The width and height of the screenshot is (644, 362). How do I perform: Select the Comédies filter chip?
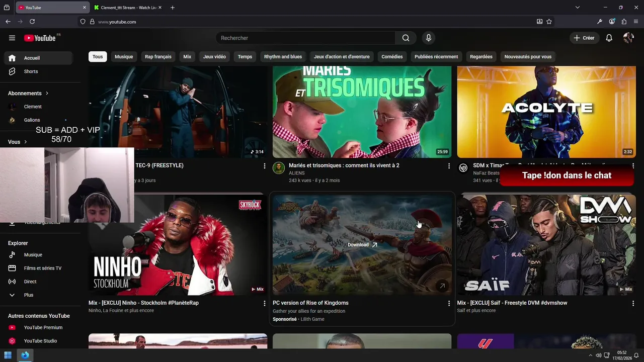pos(392,57)
